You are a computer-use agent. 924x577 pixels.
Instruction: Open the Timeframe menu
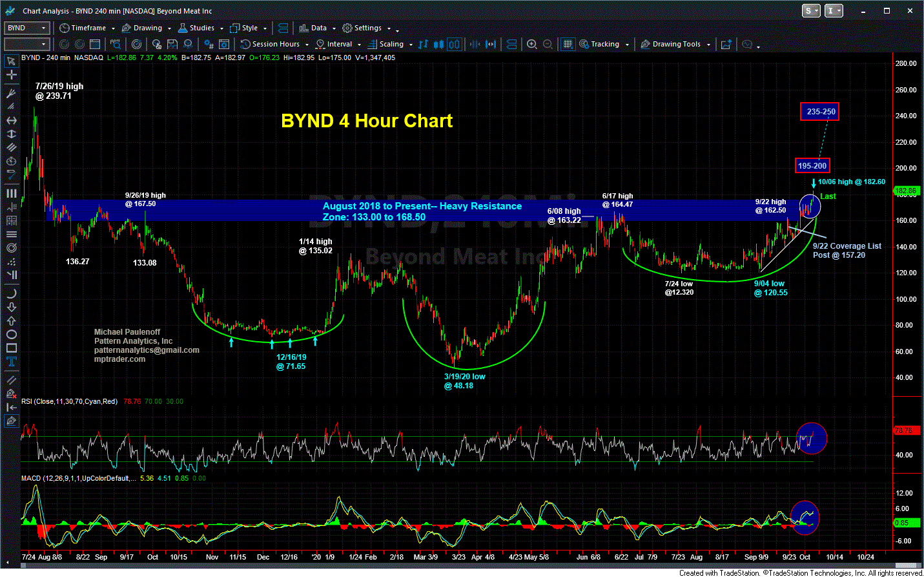[x=83, y=28]
